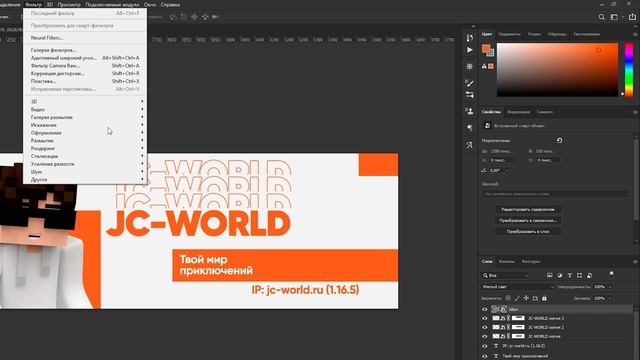Viewport: 640px width, 360px height.
Task: Open the rotation angle dropdown in Properties
Action: click(x=507, y=171)
